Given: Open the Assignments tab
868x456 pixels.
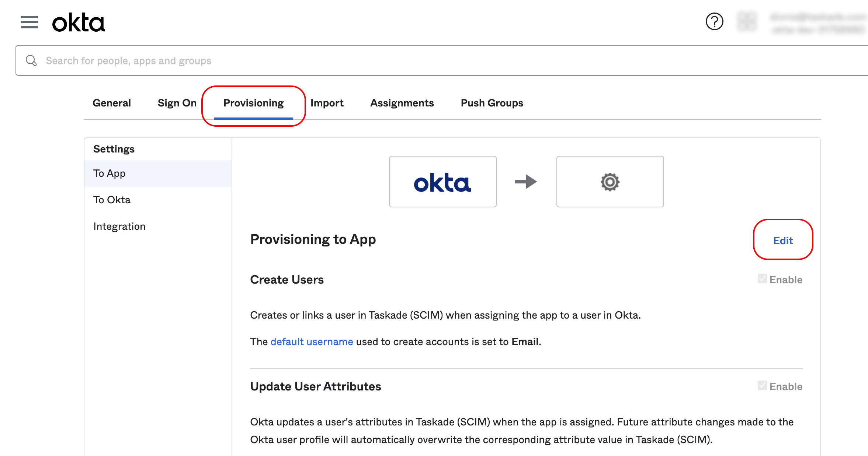Looking at the screenshot, I should (402, 103).
